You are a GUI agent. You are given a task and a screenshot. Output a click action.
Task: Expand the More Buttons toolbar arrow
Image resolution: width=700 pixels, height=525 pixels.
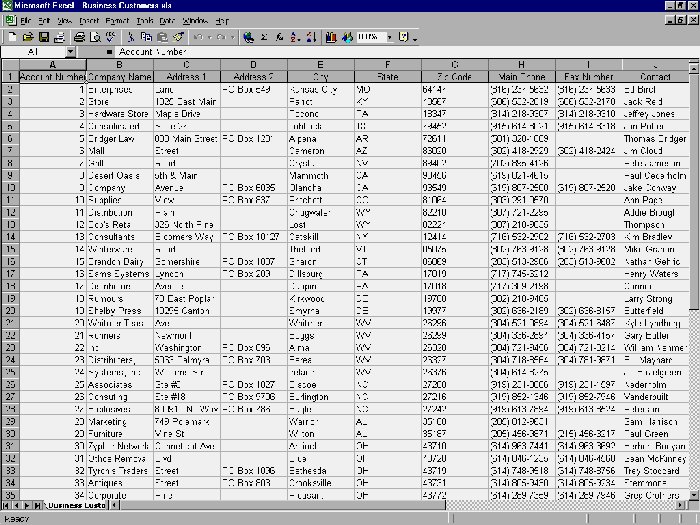pos(415,38)
